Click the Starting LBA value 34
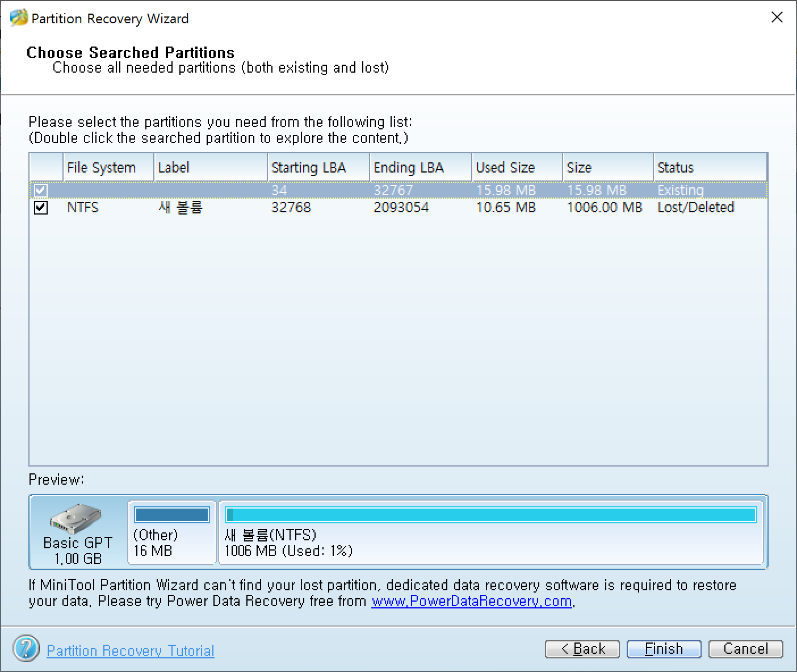The image size is (797, 672). point(279,190)
